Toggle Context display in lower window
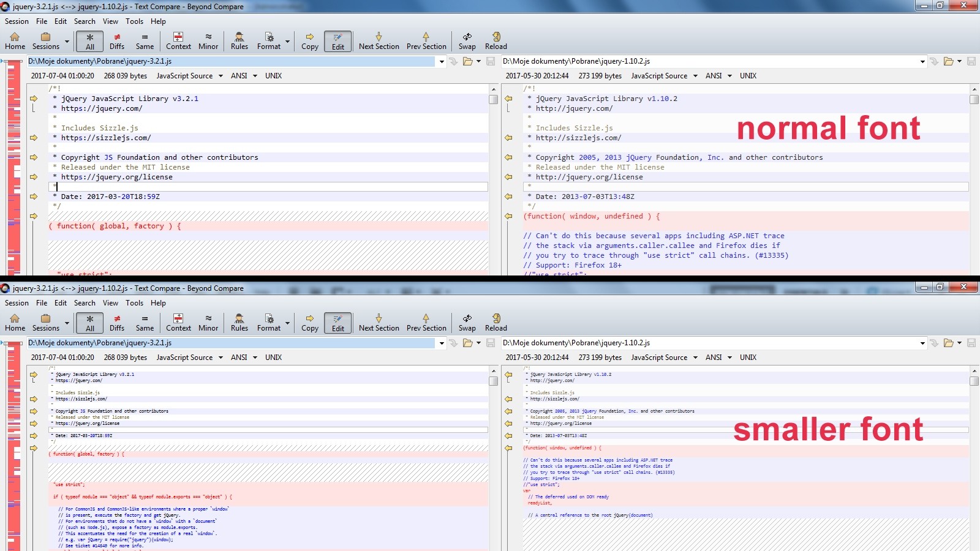980x551 pixels. click(x=178, y=323)
